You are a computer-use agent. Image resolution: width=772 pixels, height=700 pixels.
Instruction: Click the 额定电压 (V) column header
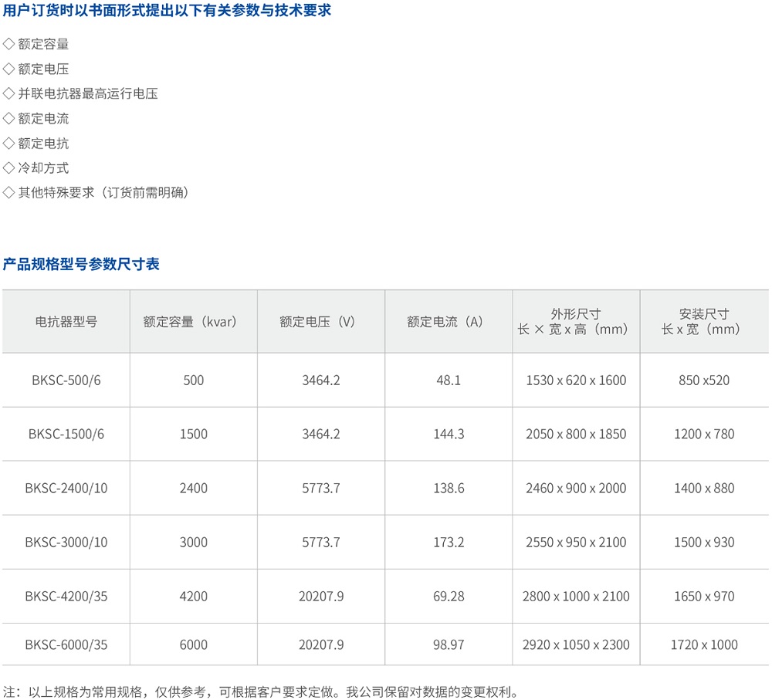(320, 322)
